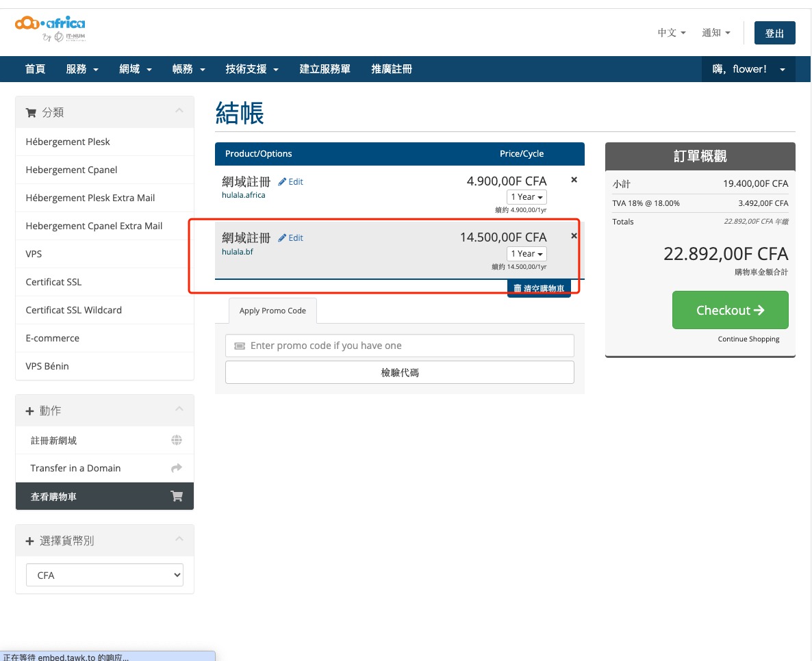Click 查看購物車 view cart action
This screenshot has height=661, width=812.
105,496
